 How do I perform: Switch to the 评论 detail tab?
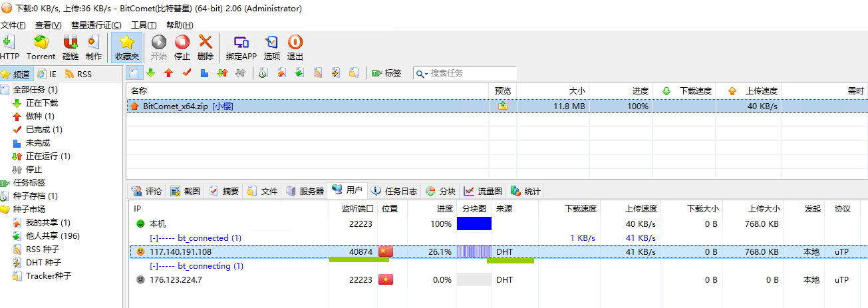[x=147, y=191]
